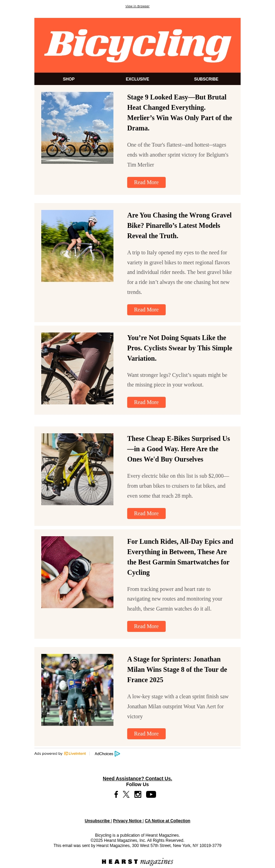The image size is (275, 868).
Task: Open the EXCLUSIVE menu item
Action: (137, 79)
